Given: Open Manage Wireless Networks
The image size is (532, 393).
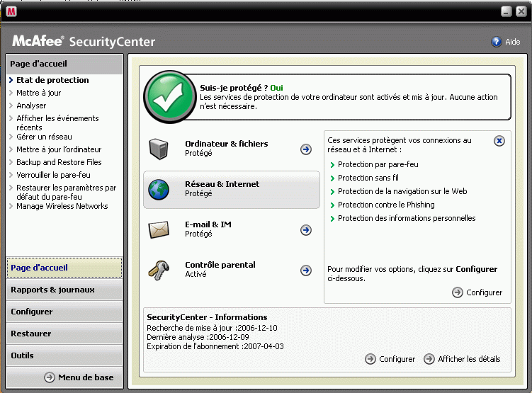Looking at the screenshot, I should [x=62, y=206].
